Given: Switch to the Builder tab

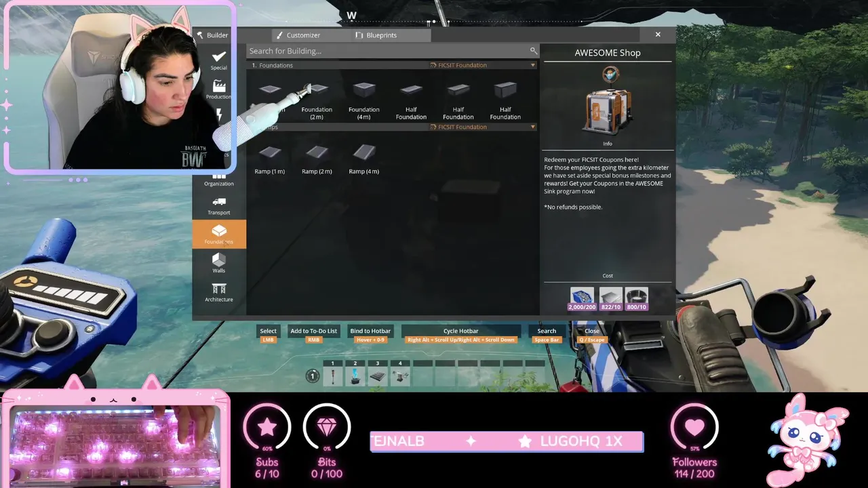Looking at the screenshot, I should click(212, 35).
